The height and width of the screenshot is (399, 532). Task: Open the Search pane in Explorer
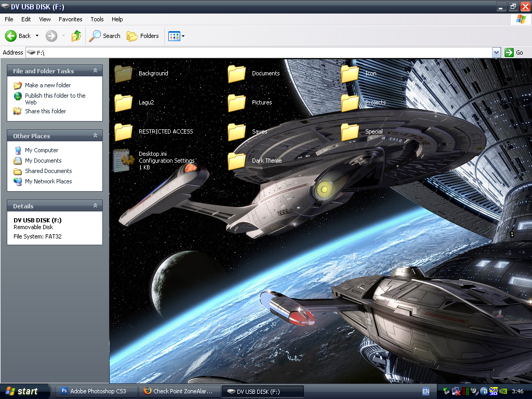104,36
